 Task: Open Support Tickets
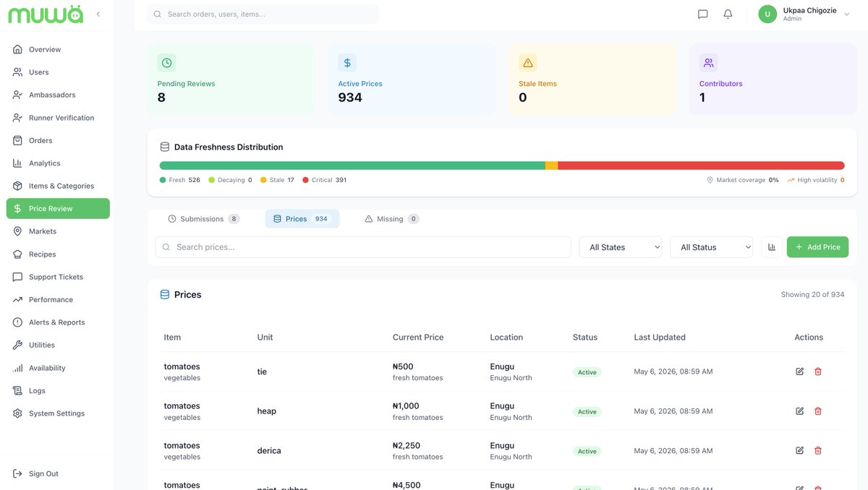coord(58,277)
